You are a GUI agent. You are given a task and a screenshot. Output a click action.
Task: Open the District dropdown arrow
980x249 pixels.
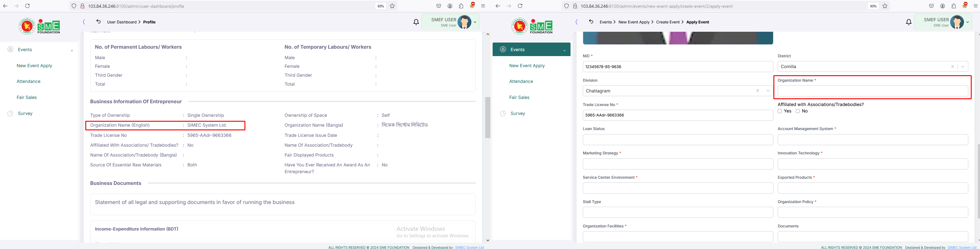(962, 67)
